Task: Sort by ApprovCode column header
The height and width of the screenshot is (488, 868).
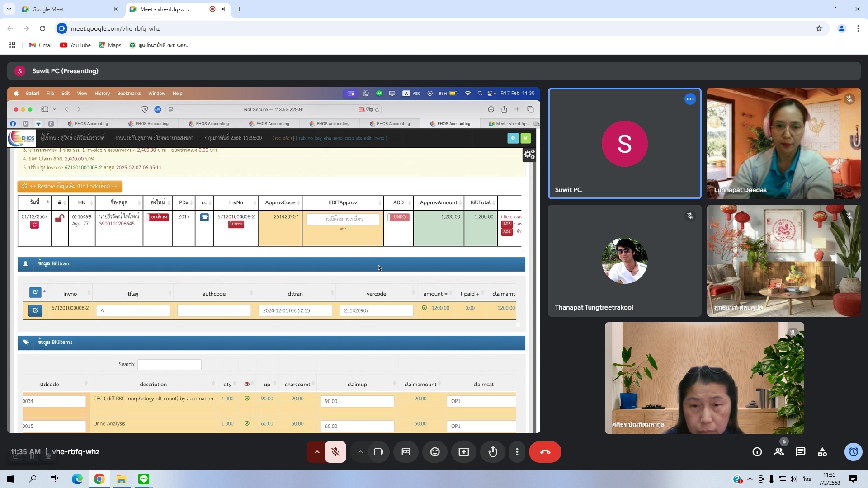Action: click(280, 202)
